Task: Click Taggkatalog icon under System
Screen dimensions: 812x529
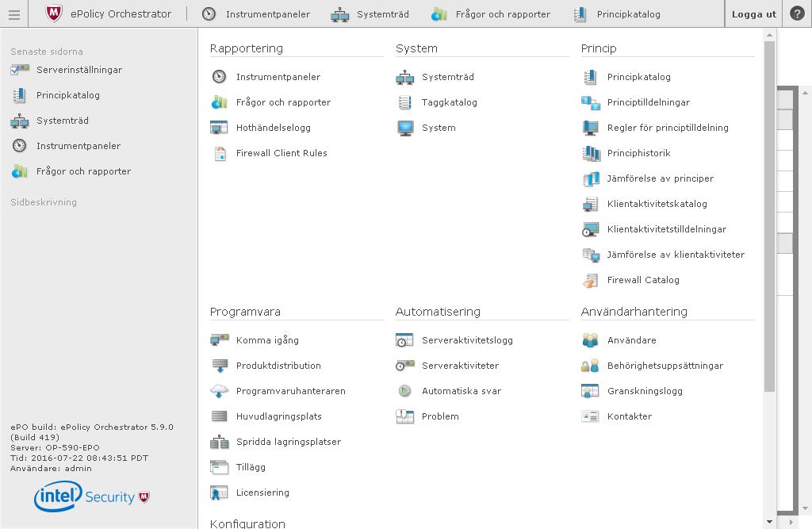Action: pyautogui.click(x=405, y=102)
